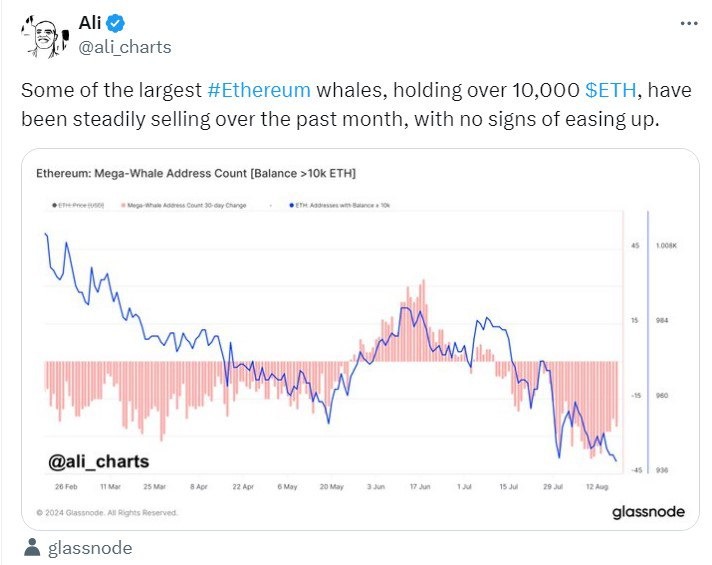Screen dimensions: 712x565
Task: Click Ali's profile avatar picture
Action: pos(39,36)
